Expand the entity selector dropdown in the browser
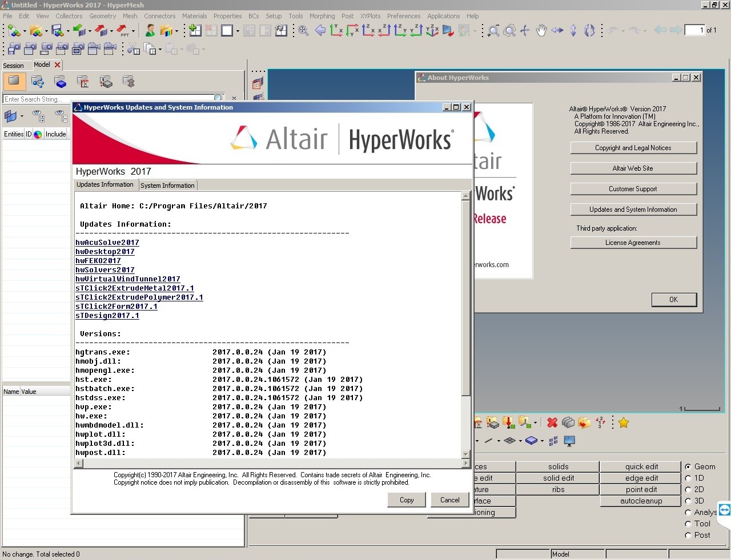 [22, 116]
